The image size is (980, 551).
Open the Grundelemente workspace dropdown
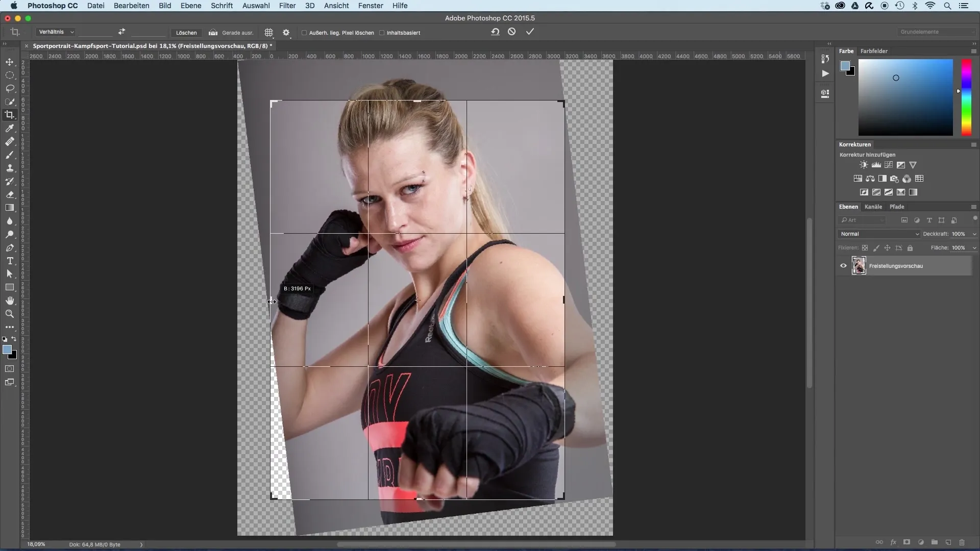click(937, 32)
